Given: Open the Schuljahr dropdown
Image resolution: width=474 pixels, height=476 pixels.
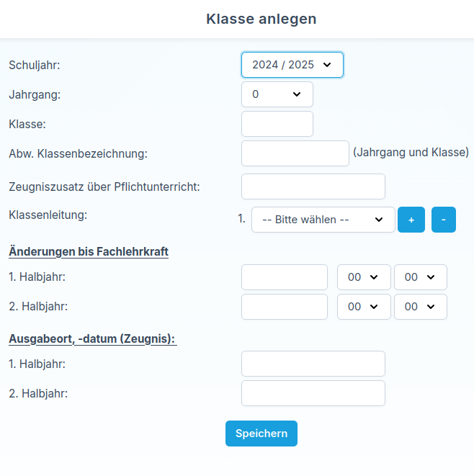Looking at the screenshot, I should [292, 65].
